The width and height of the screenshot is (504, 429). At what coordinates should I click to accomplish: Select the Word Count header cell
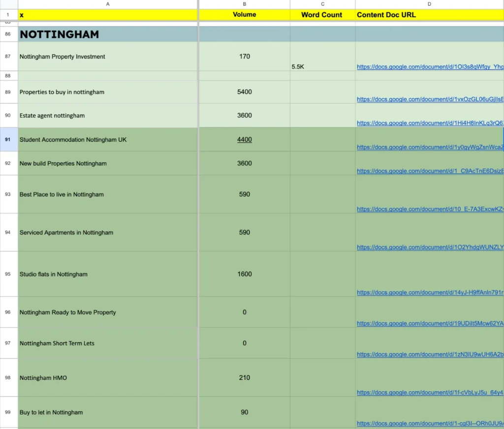322,15
